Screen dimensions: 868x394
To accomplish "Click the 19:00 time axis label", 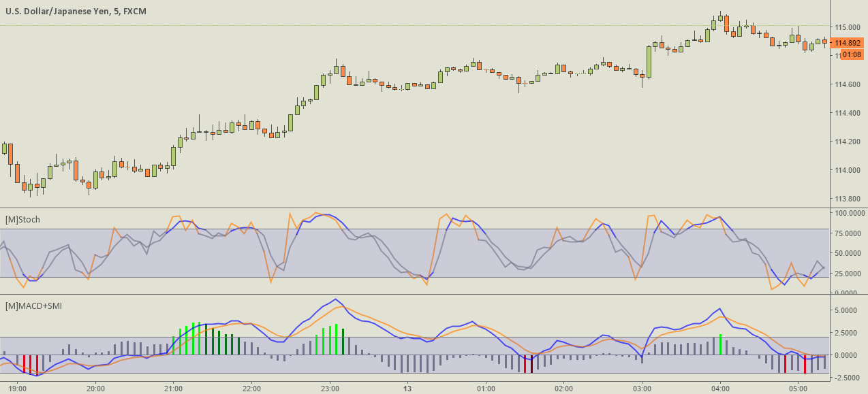I will [18, 389].
